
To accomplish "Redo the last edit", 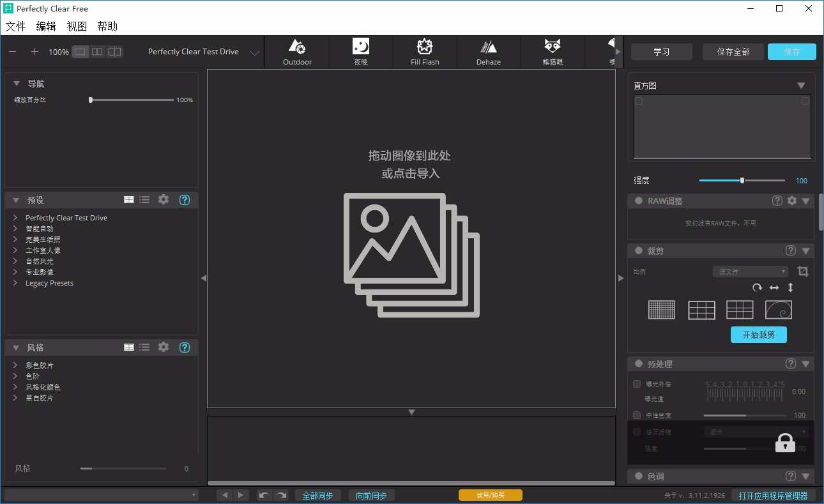I will click(280, 495).
